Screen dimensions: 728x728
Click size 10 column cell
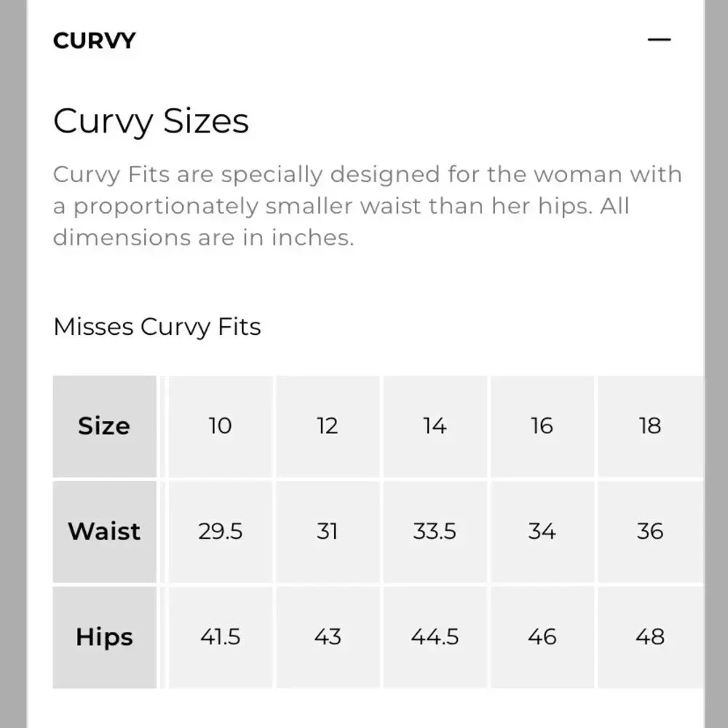[x=221, y=426]
